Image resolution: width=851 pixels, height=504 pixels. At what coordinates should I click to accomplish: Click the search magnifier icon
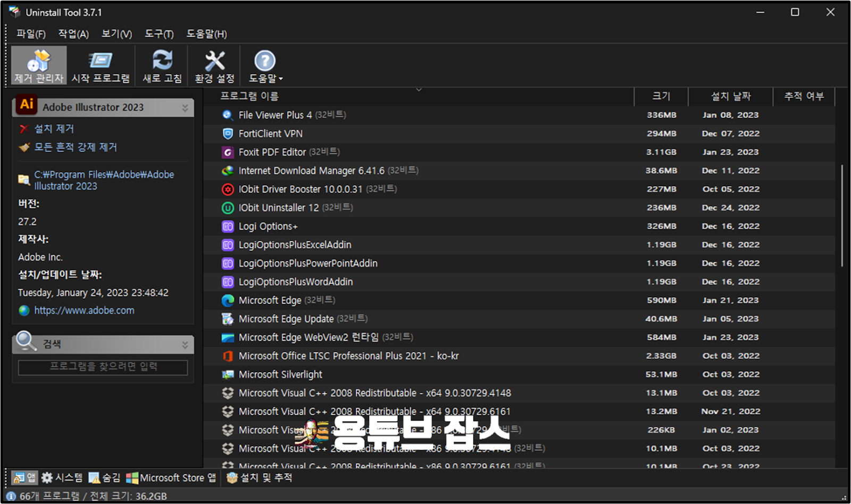(26, 341)
